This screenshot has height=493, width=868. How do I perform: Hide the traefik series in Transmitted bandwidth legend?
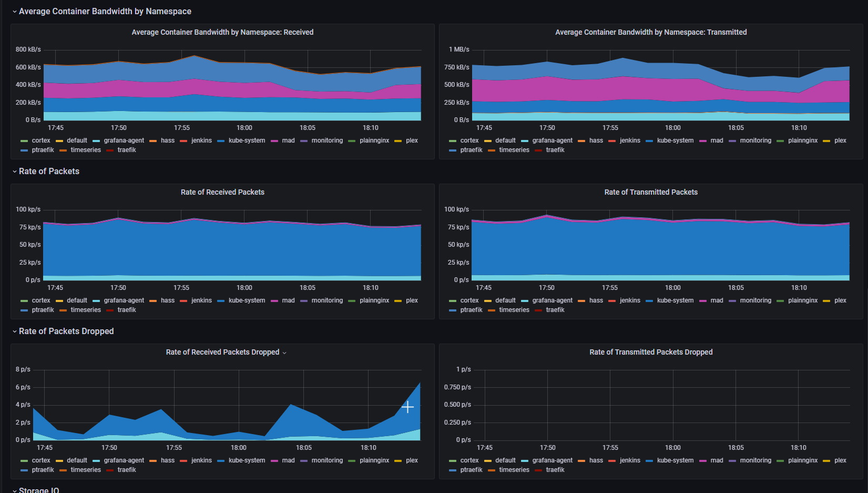(555, 149)
